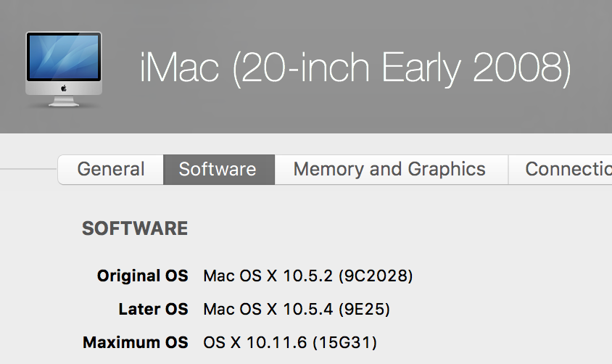Click the iMac (20-inch Early 2008) title
This screenshot has height=364, width=612.
point(355,68)
